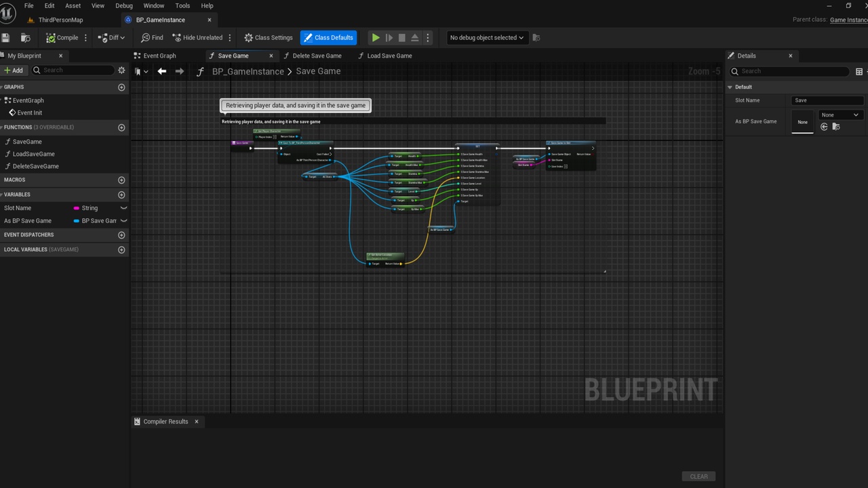
Task: Click the Use Selected Asset arrow icon
Action: pyautogui.click(x=825, y=127)
